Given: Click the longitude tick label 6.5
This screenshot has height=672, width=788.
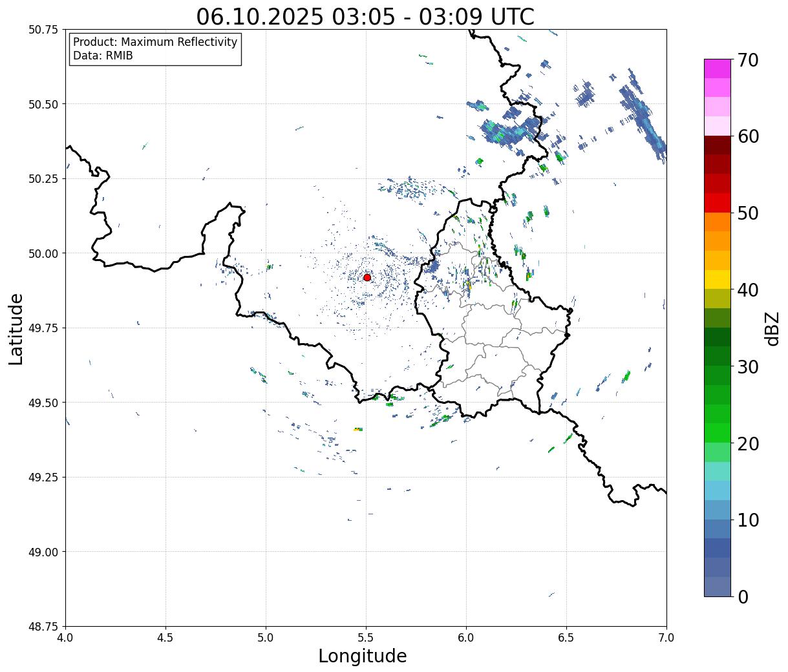Looking at the screenshot, I should (566, 638).
